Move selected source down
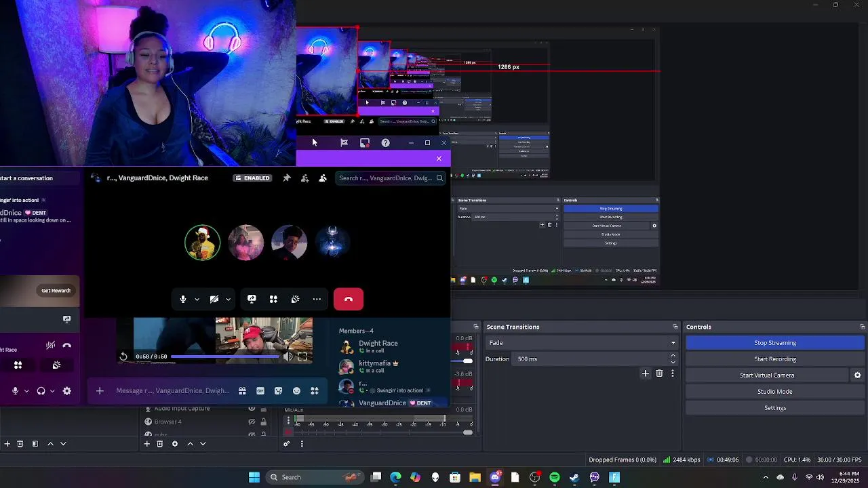Image resolution: width=868 pixels, height=488 pixels. tap(203, 444)
